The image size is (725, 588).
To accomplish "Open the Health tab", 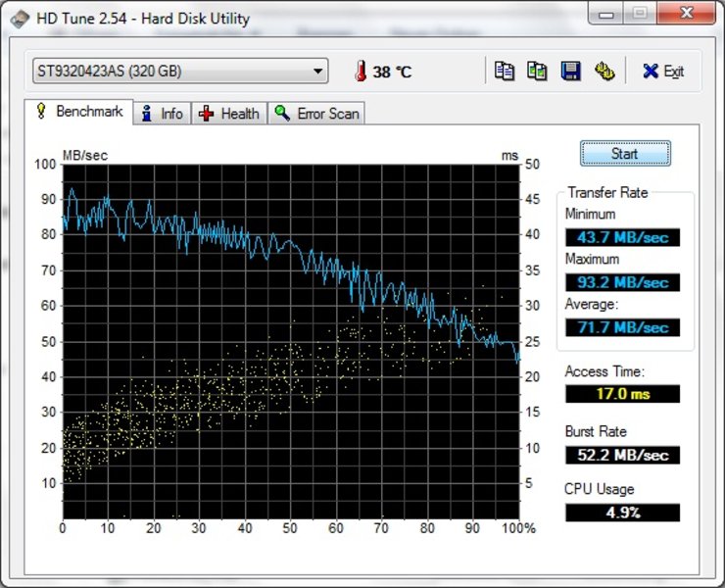I will coord(229,114).
